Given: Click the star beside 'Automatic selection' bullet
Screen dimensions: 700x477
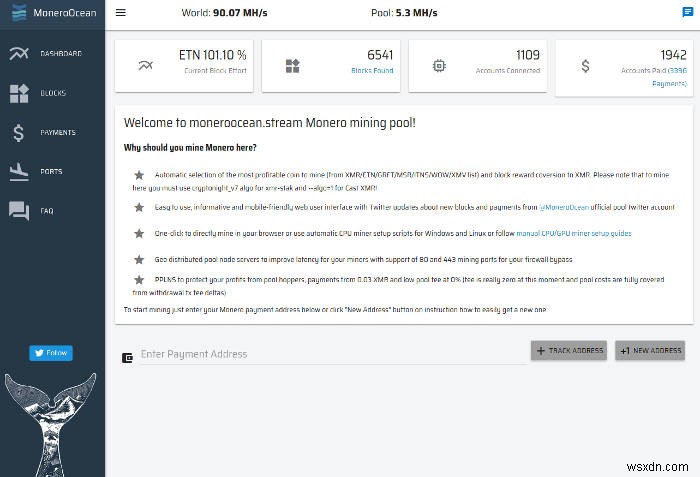Looking at the screenshot, I should tap(139, 175).
